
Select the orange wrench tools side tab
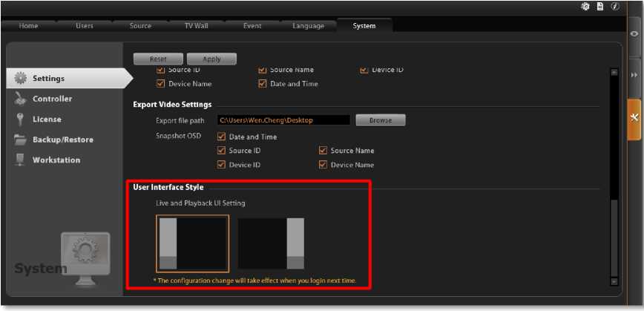coord(634,118)
